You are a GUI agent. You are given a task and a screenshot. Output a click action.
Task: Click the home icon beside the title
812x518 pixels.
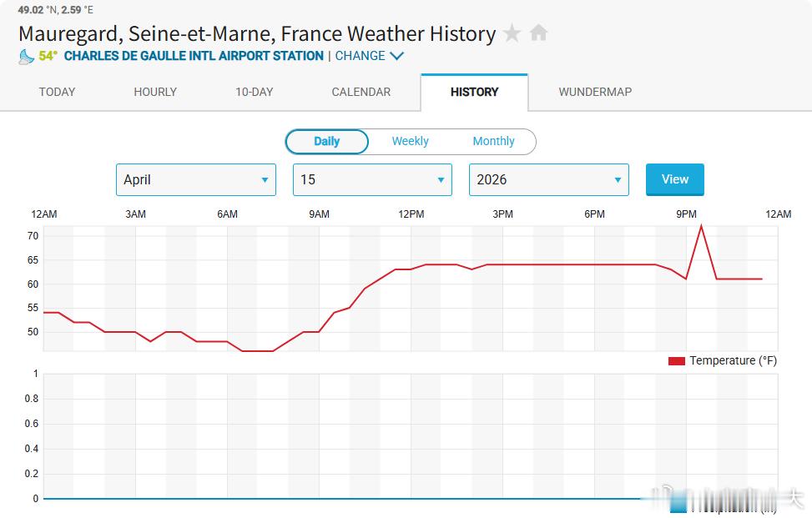[539, 33]
